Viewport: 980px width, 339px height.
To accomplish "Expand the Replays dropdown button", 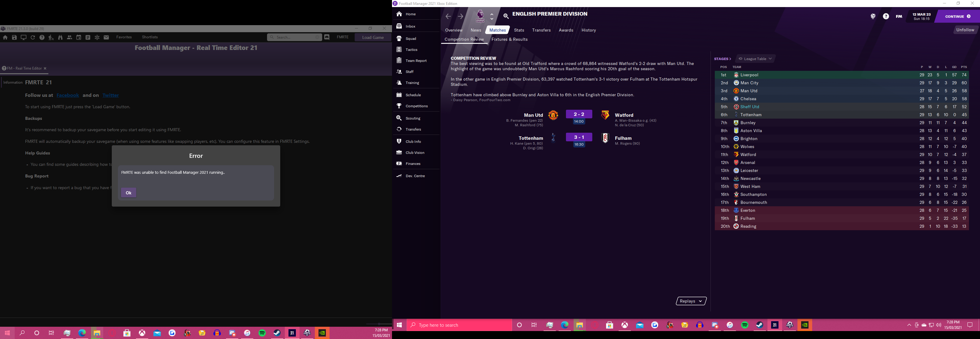I will 691,301.
